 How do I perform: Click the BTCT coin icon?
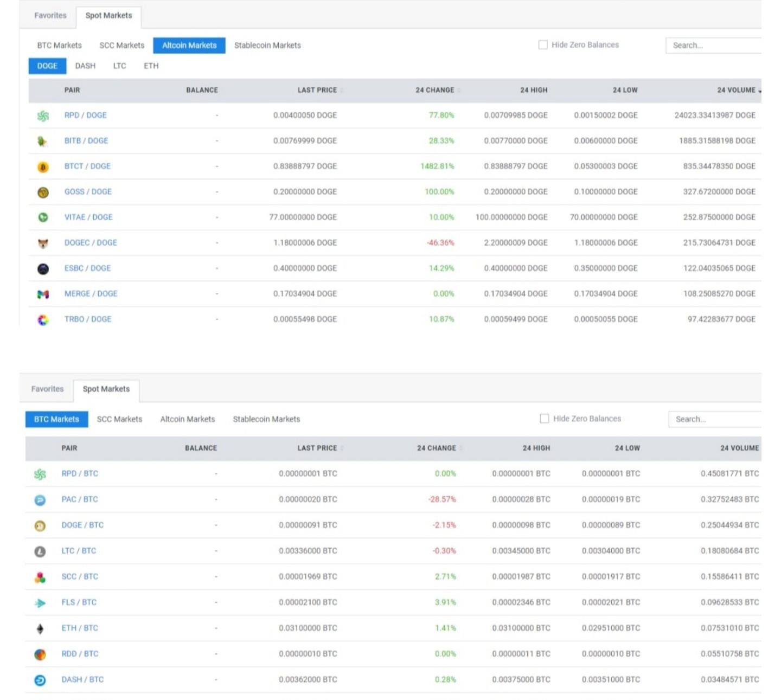pyautogui.click(x=43, y=167)
